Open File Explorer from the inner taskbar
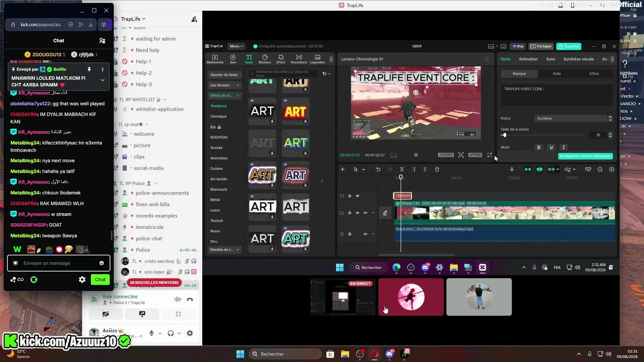 pos(454,267)
